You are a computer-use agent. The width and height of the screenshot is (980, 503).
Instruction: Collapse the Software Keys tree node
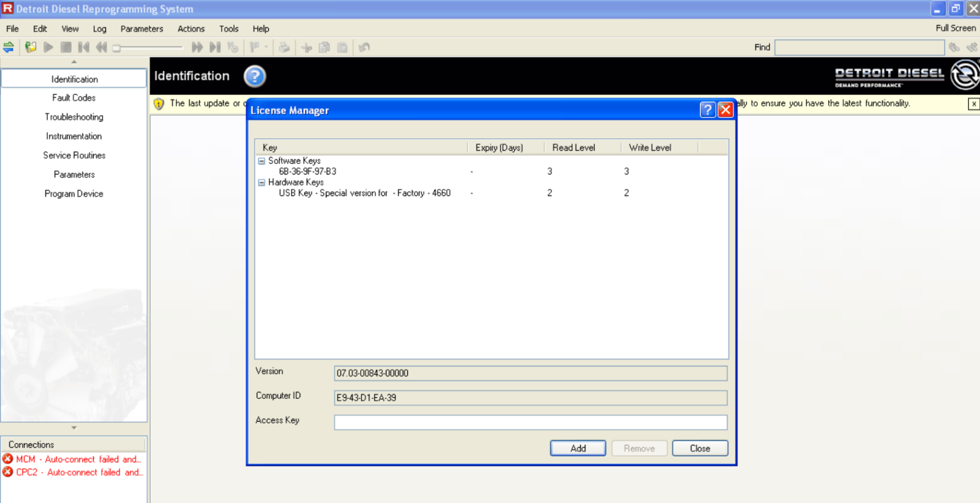[262, 161]
